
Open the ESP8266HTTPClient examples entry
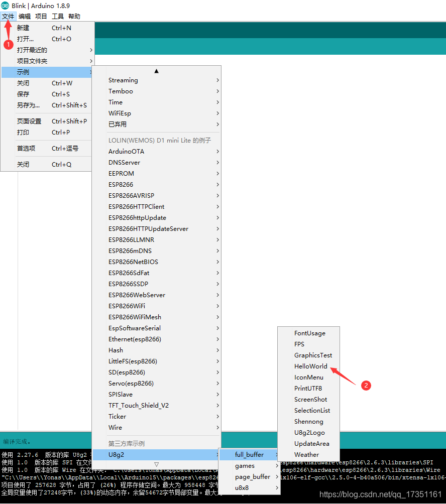coord(157,207)
